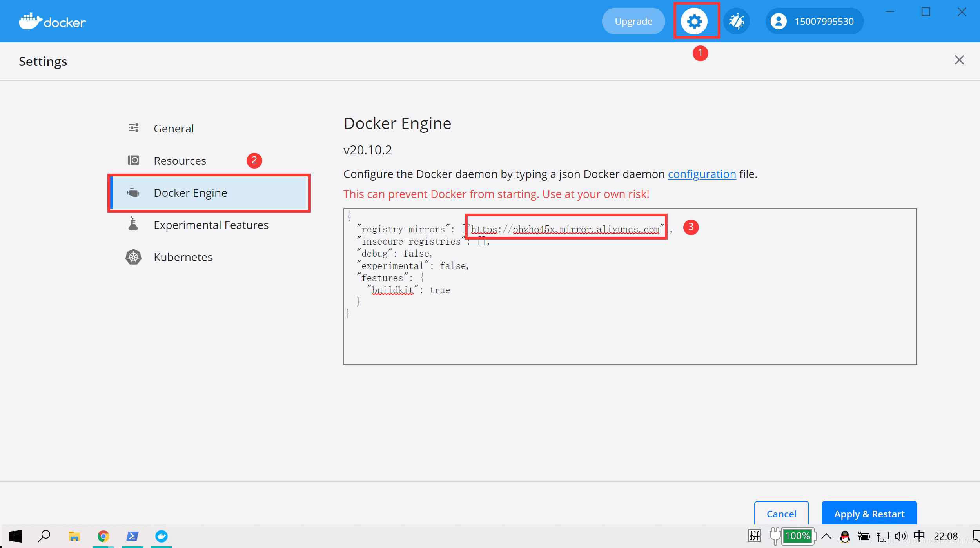Click the Cancel button
The image size is (980, 548).
781,514
